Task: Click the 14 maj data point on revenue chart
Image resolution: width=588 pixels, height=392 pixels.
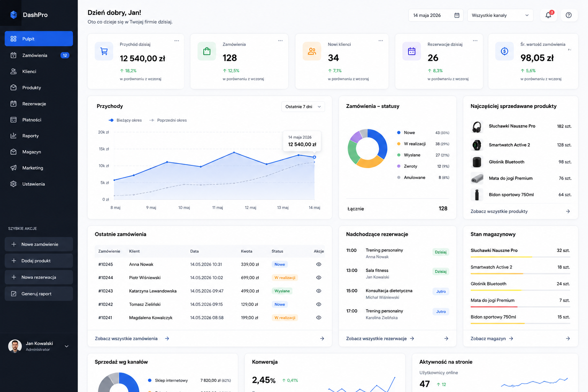Action: click(314, 157)
